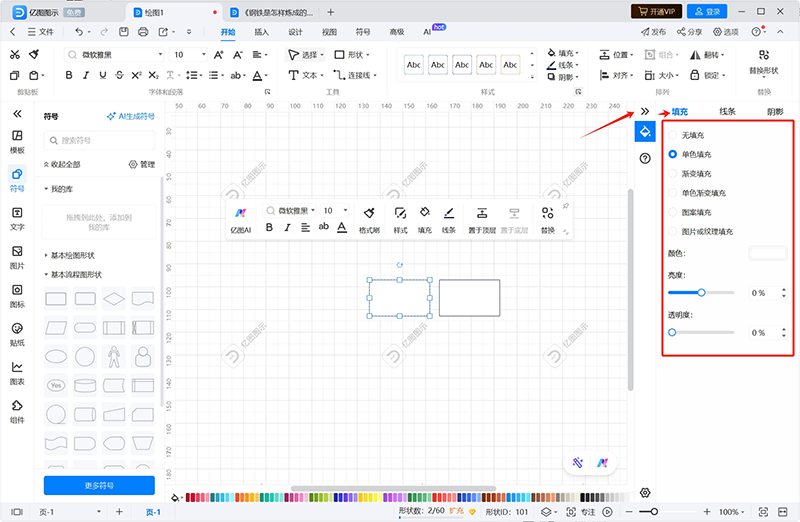The height and width of the screenshot is (522, 800).
Task: Click the help question icon in the right strip
Action: pyautogui.click(x=645, y=158)
